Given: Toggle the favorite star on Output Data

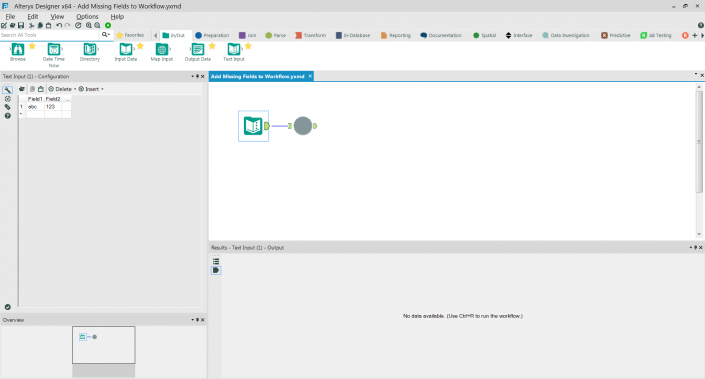Looking at the screenshot, I should point(212,46).
